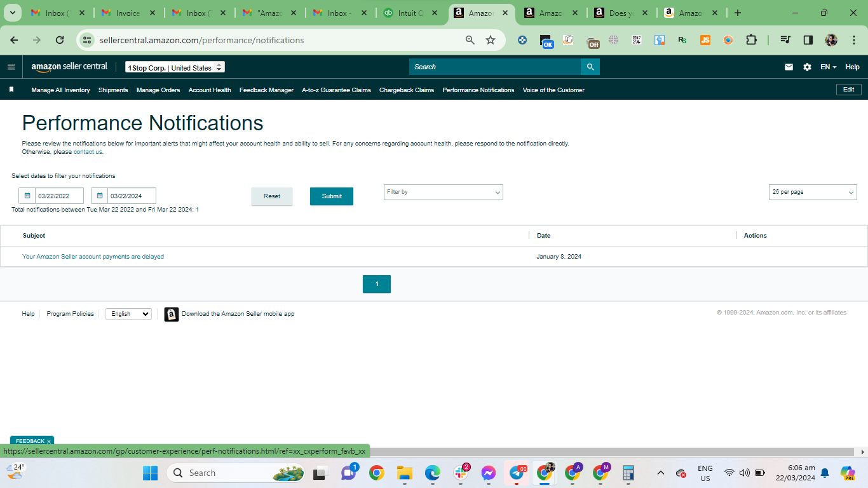Open the delayed payments notification link
The image size is (868, 488).
click(x=93, y=257)
